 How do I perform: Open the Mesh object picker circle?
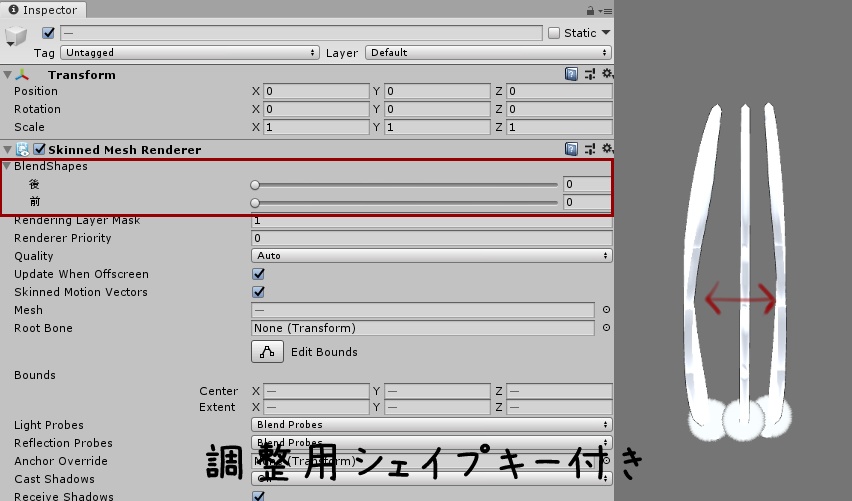coord(606,310)
